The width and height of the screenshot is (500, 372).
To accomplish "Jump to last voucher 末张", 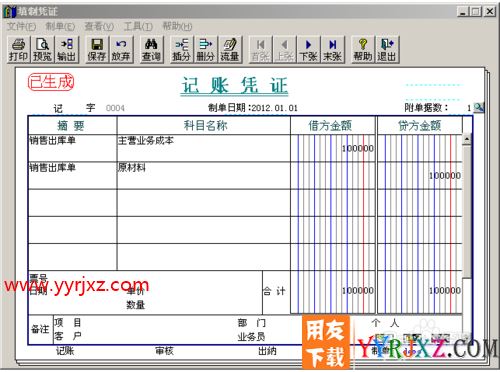I will (x=332, y=50).
